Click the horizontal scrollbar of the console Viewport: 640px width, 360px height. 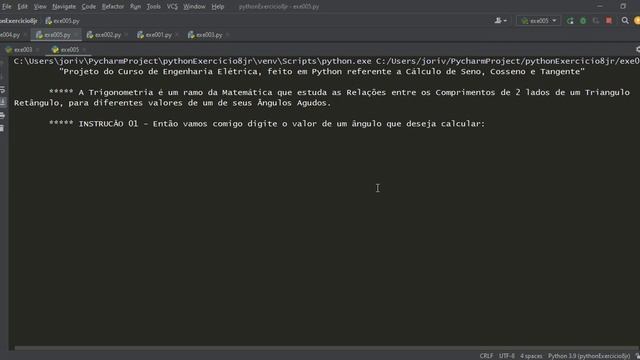coord(327,348)
